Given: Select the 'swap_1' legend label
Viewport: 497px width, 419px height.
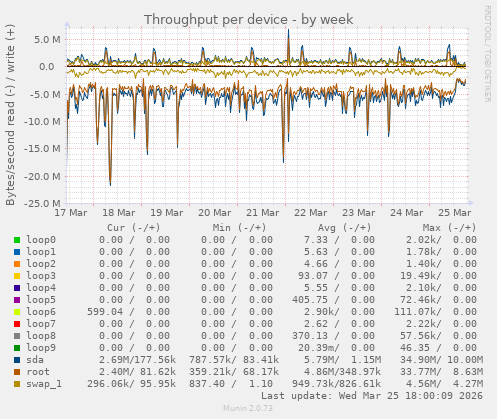Looking at the screenshot, I should [x=44, y=384].
